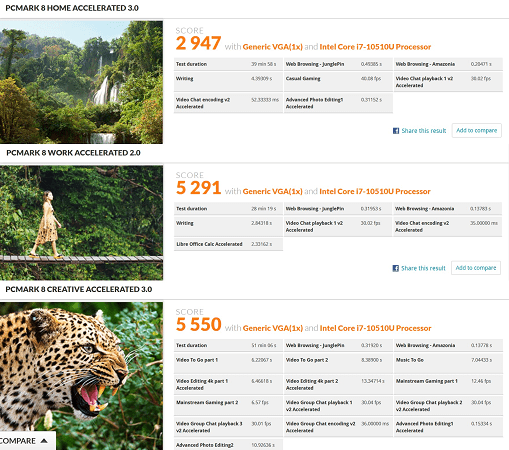
Task: Click Mainstream Gaming part 1 row
Action: click(x=448, y=384)
